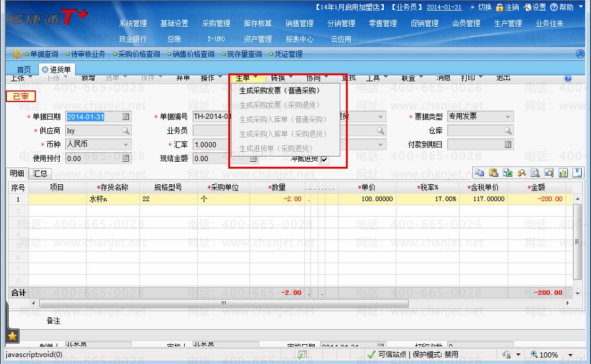Image resolution: width=591 pixels, height=364 pixels.
Task: Toggle the 冲抵进货 checkbox
Action: click(x=323, y=159)
